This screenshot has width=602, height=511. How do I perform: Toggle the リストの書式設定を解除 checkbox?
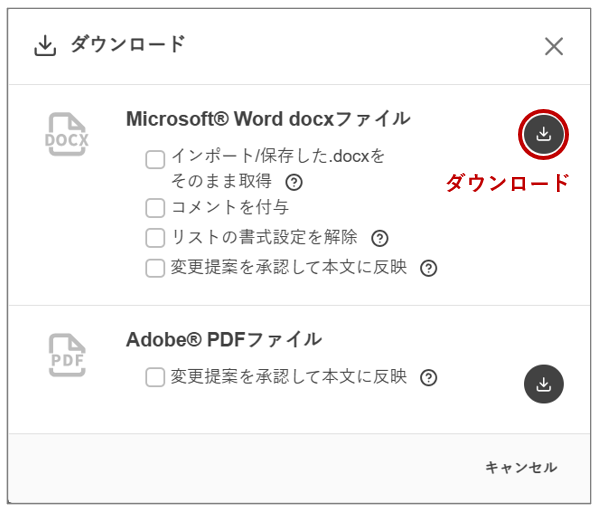[x=155, y=238]
